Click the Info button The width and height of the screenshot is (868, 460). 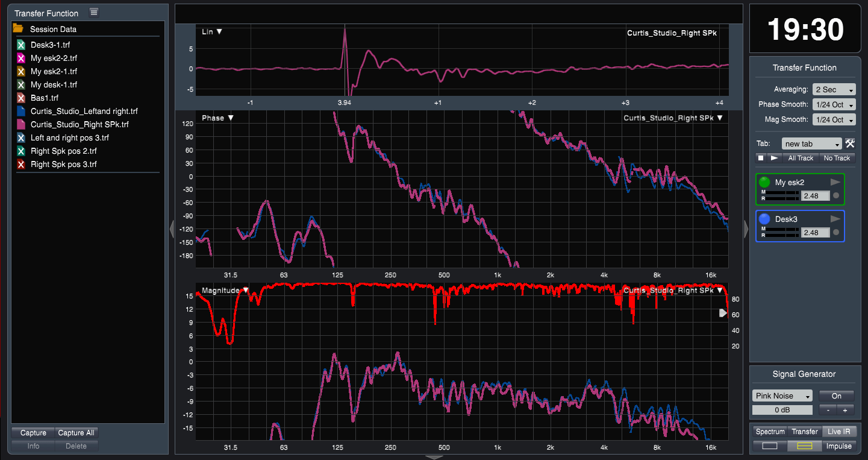33,446
